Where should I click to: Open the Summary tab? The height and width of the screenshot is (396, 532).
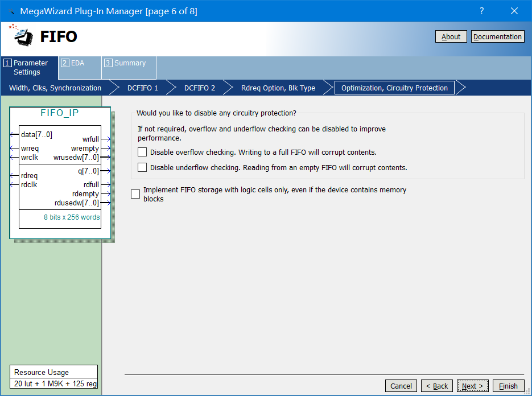click(129, 68)
